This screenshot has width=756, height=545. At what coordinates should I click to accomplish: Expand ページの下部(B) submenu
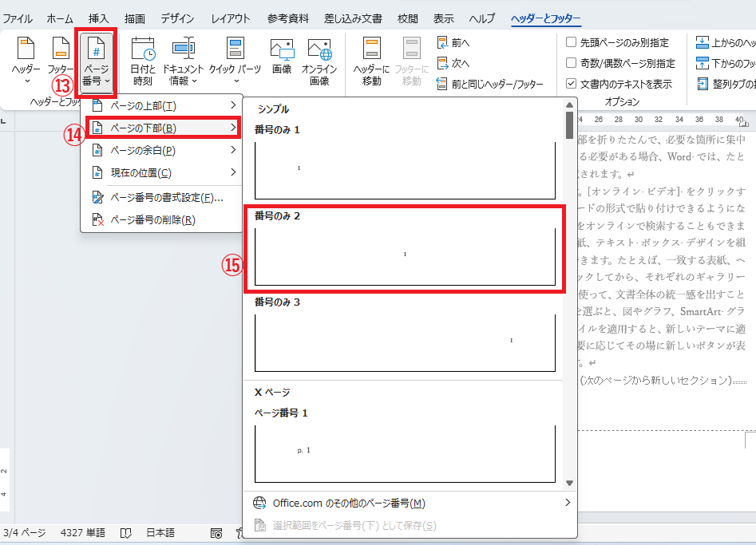click(163, 128)
